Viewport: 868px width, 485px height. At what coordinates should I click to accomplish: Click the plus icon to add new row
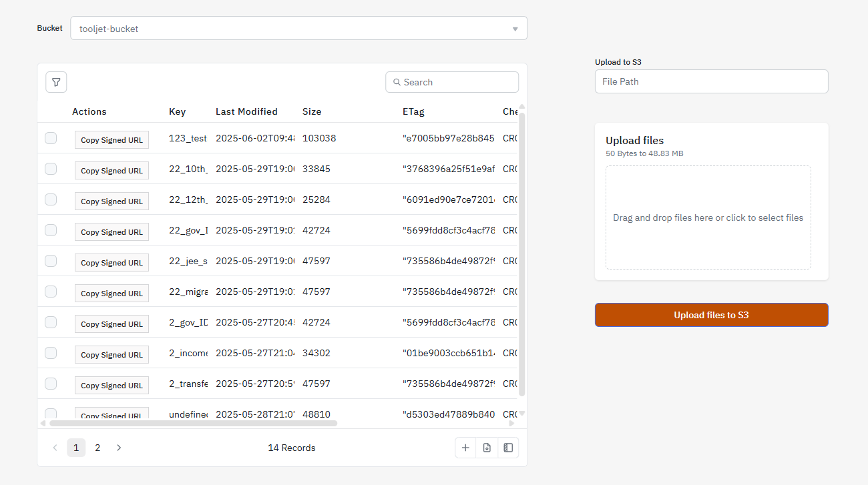[x=465, y=448]
